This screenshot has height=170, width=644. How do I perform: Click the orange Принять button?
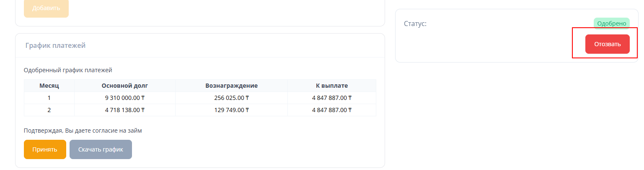tap(45, 149)
